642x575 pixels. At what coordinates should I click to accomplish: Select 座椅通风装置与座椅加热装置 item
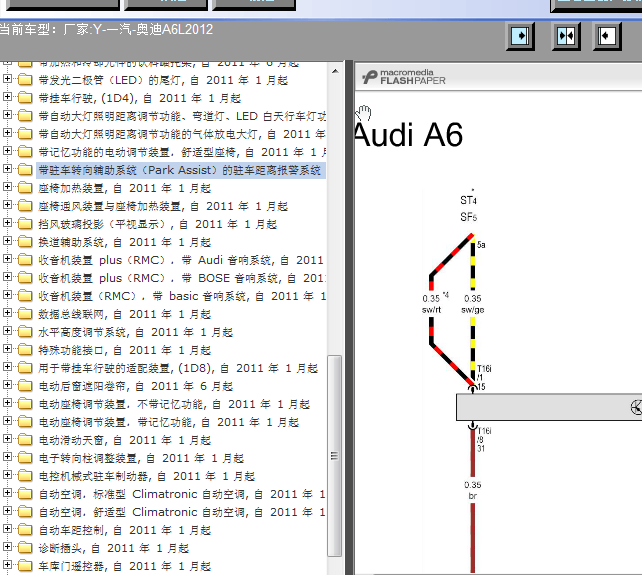(x=163, y=206)
